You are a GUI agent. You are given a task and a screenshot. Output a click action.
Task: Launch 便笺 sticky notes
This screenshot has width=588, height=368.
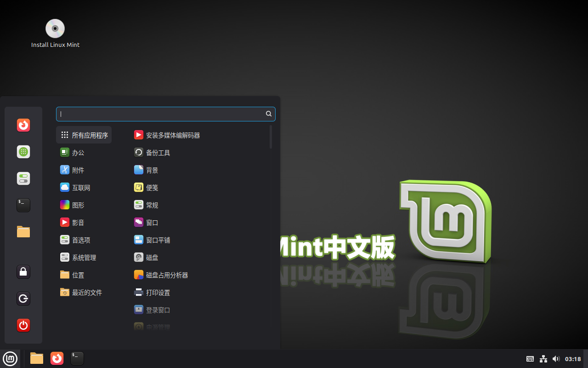[199, 188]
